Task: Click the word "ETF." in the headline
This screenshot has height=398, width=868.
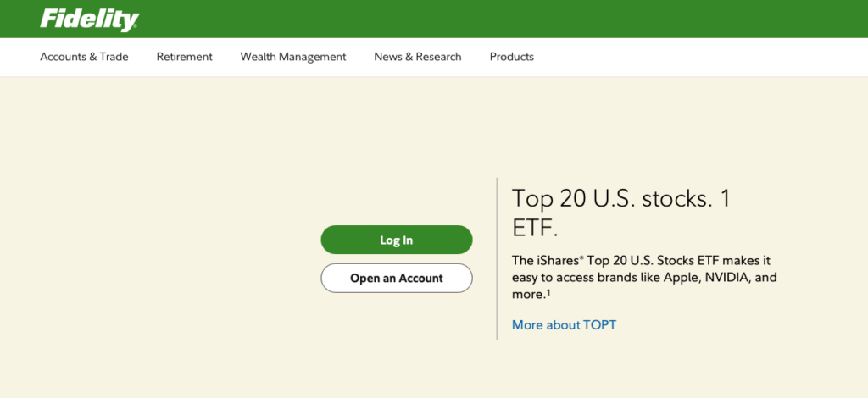Action: click(x=536, y=229)
